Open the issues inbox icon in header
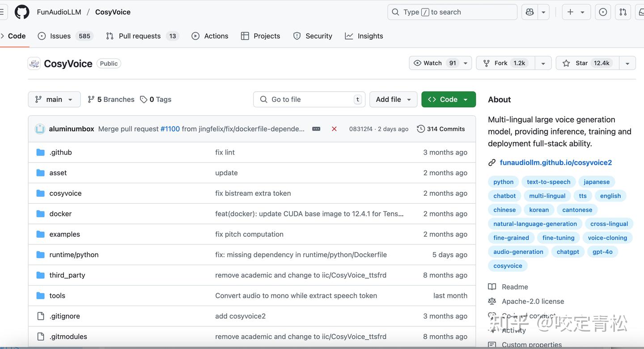Viewport: 644px width, 349px height. coord(603,12)
